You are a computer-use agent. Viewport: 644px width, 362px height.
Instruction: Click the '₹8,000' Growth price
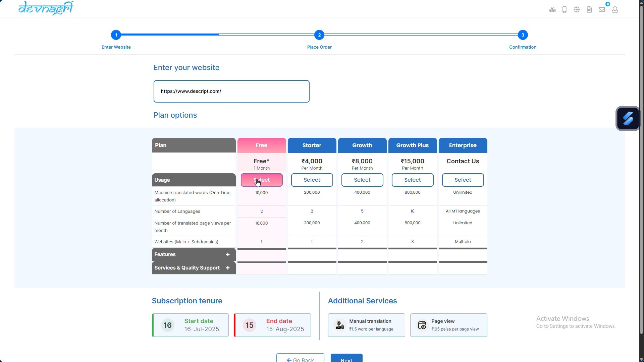(x=362, y=161)
